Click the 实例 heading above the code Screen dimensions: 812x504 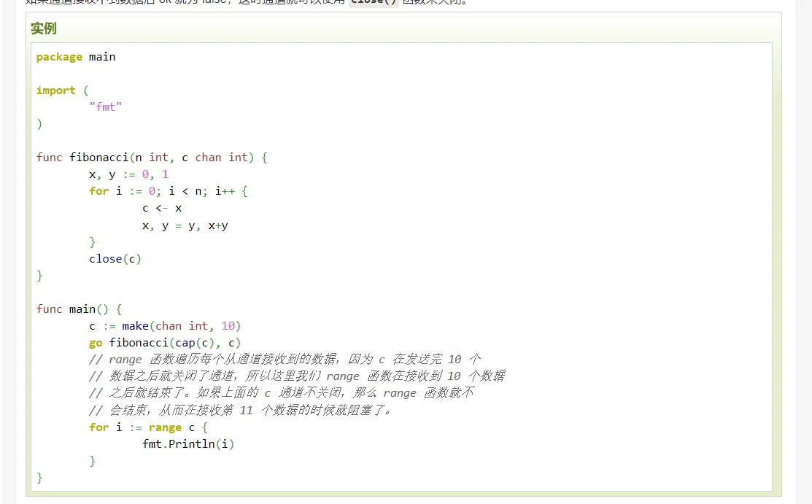[43, 28]
